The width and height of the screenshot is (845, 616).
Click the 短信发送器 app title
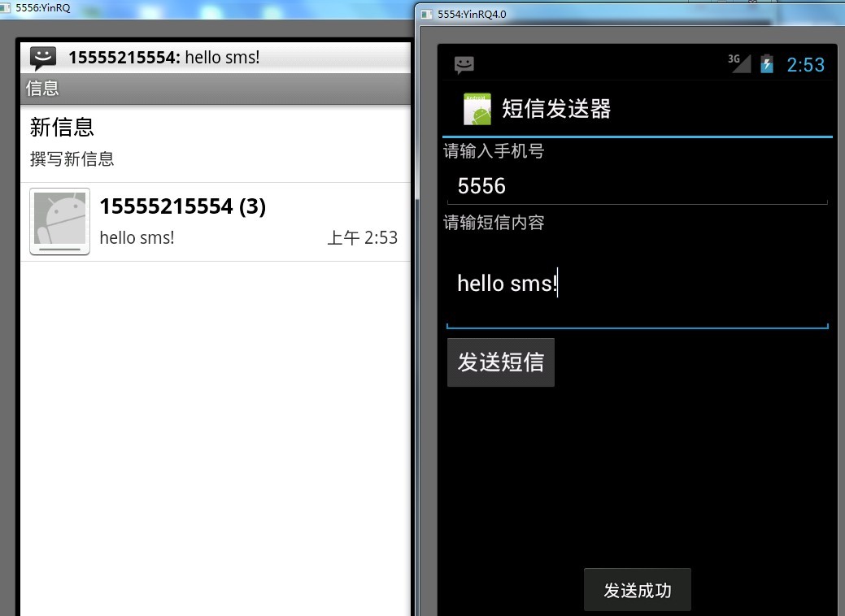point(556,109)
